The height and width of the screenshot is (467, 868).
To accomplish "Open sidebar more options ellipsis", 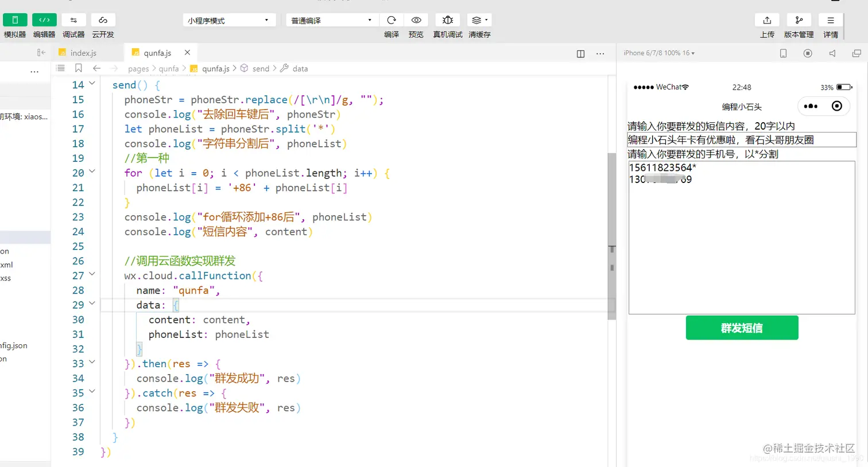I will click(34, 72).
